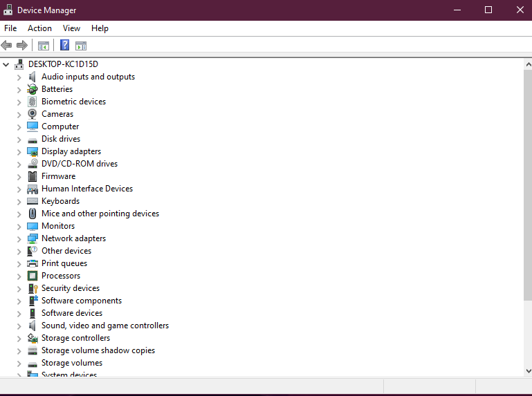Select the DESKTOP-KC1D15D computer name

[x=63, y=64]
